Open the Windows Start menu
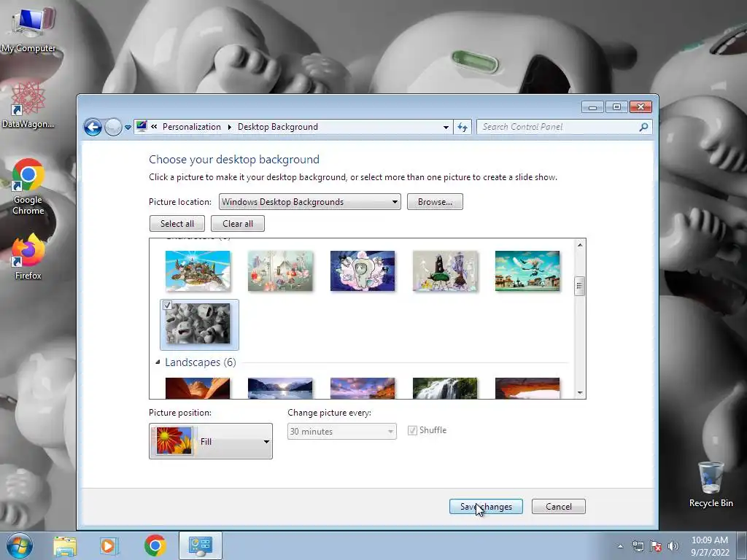Screen dimensions: 747x560 pos(19,545)
